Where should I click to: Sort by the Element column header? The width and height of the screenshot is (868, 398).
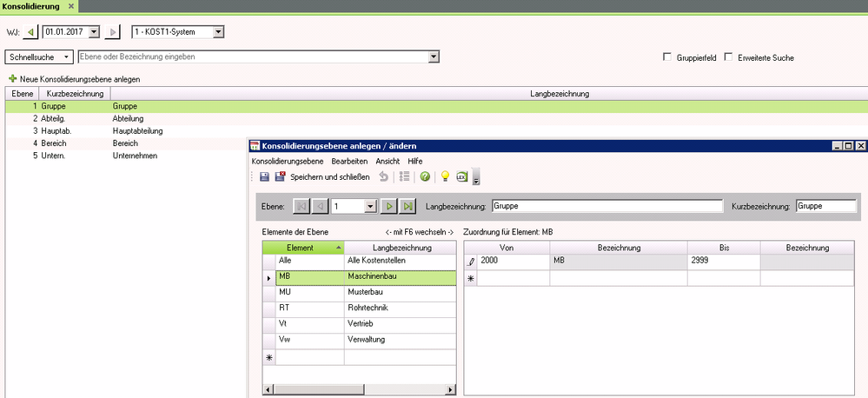(303, 248)
